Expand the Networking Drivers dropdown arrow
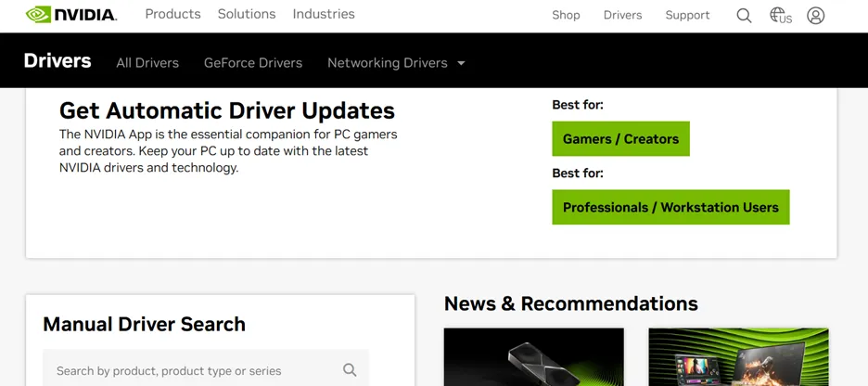Screen dimensions: 868x386 point(461,63)
